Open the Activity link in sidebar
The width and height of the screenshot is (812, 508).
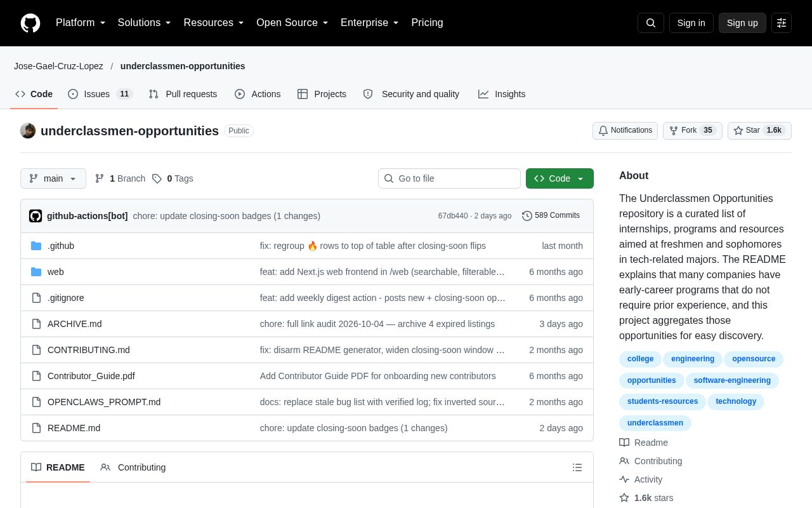[x=641, y=479]
